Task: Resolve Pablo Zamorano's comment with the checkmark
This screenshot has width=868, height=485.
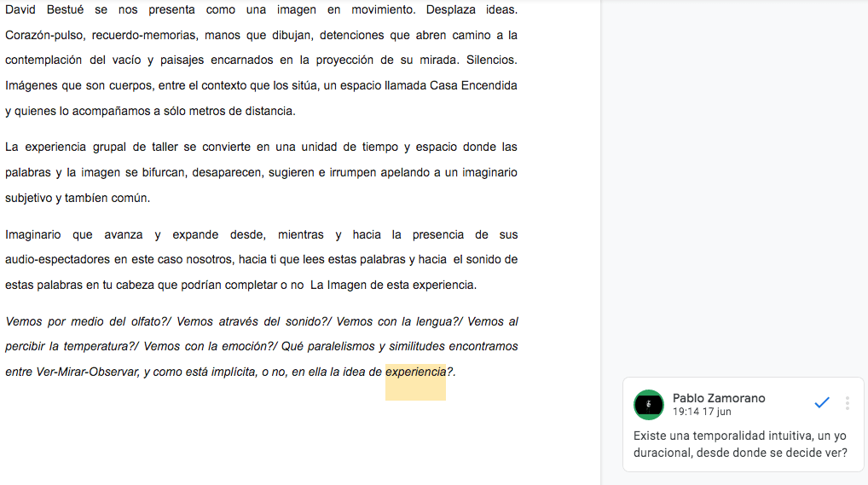Action: pos(822,402)
